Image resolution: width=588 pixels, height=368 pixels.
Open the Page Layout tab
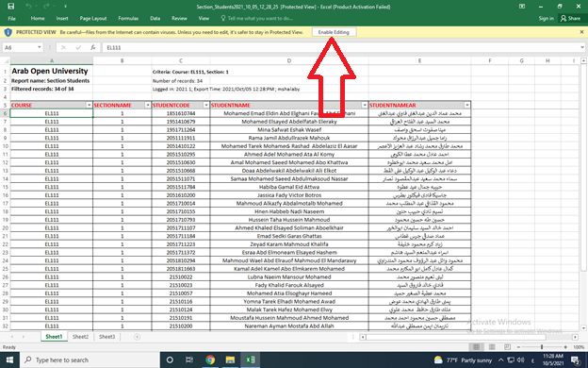(93, 18)
